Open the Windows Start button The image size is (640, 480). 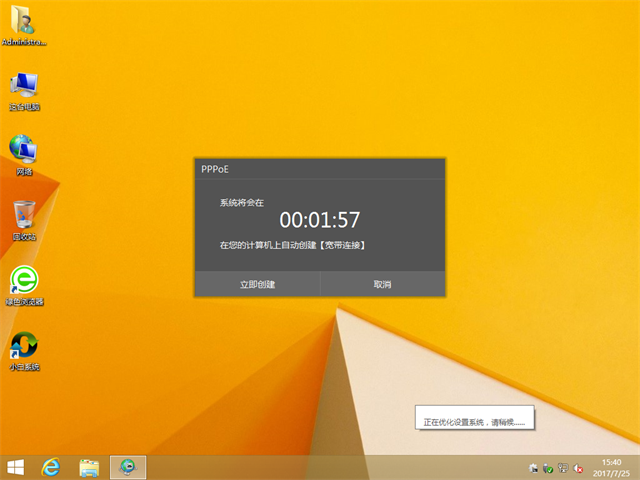coord(16,467)
